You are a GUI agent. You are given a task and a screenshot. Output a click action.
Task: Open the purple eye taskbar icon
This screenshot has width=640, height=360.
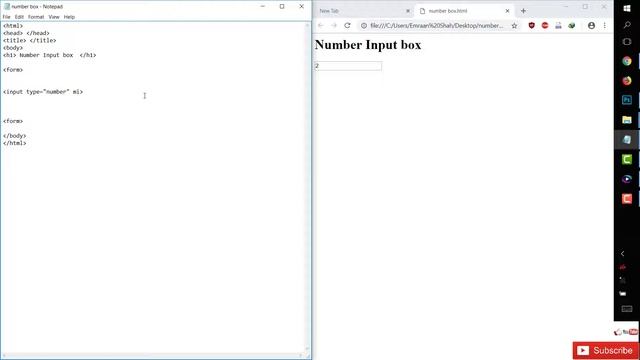click(627, 179)
